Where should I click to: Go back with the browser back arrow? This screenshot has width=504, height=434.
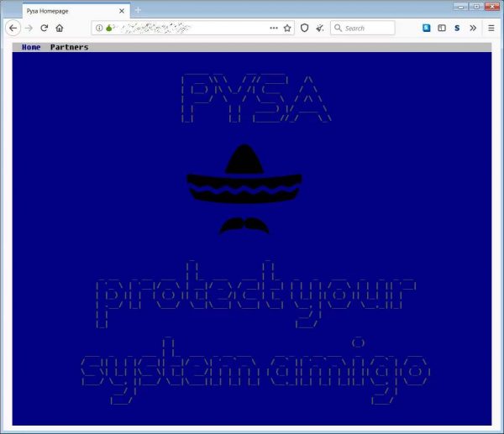tap(13, 29)
